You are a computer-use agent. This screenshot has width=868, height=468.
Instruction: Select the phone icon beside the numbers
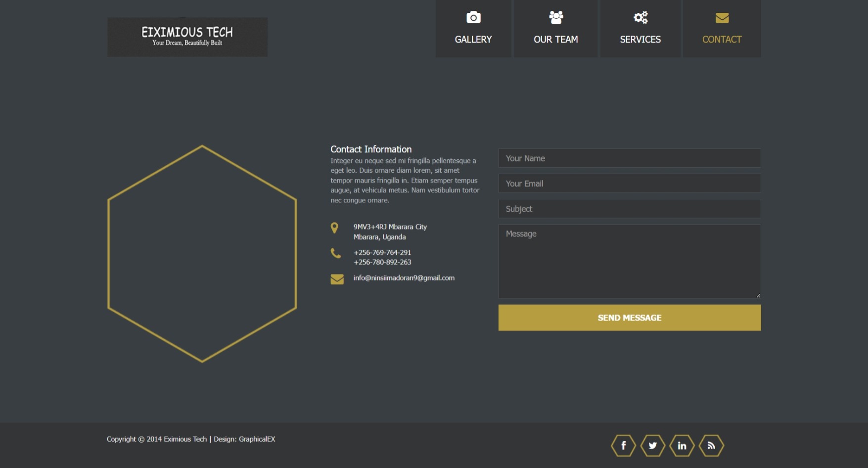[336, 253]
